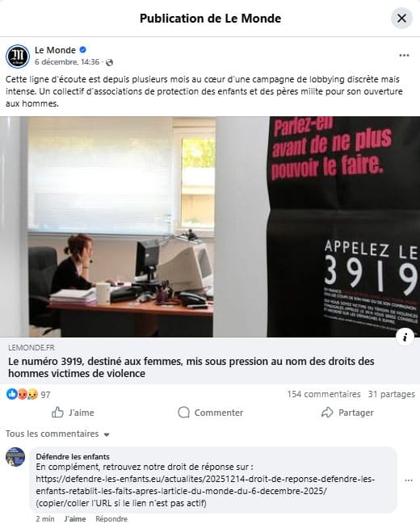Click the Commenter speech bubble button
The height and width of the screenshot is (524, 420).
pyautogui.click(x=210, y=413)
